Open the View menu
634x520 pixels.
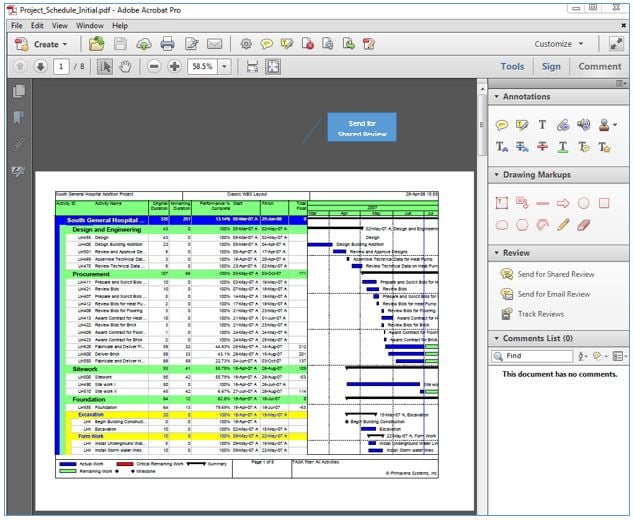pyautogui.click(x=60, y=25)
